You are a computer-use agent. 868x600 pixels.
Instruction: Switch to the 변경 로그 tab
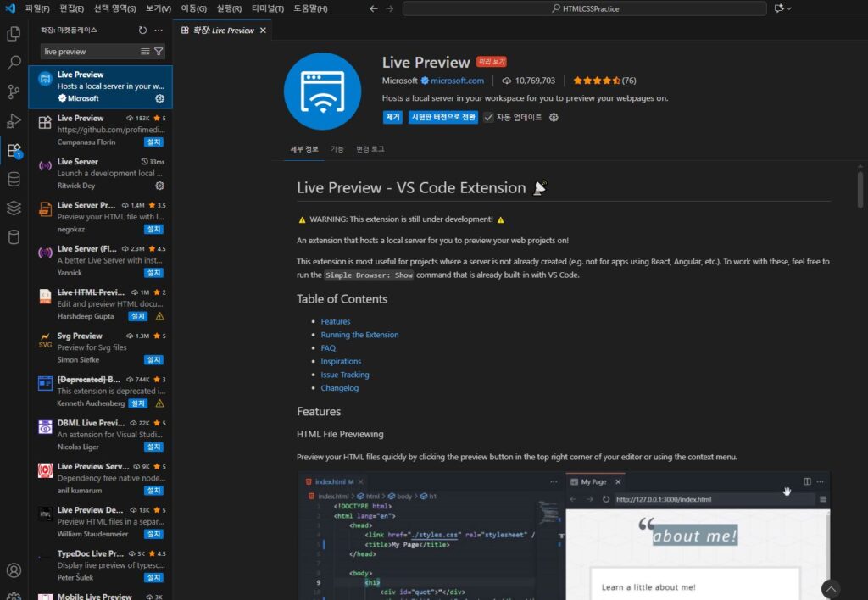click(x=370, y=149)
